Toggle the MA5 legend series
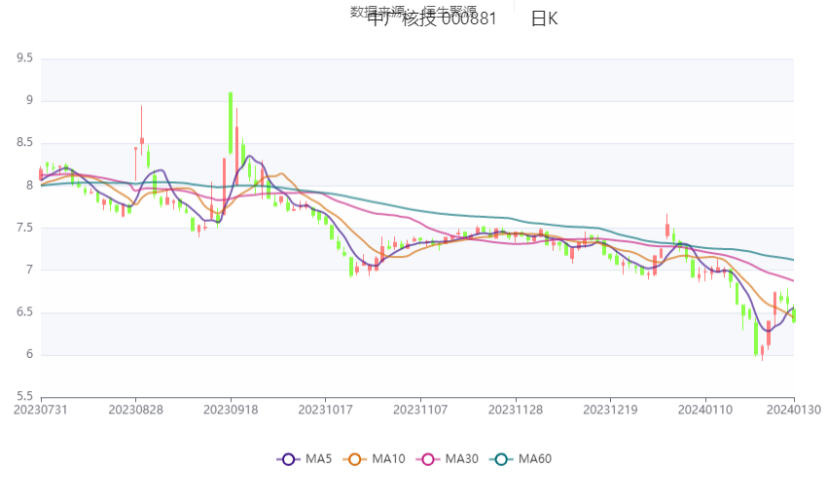 (305, 459)
